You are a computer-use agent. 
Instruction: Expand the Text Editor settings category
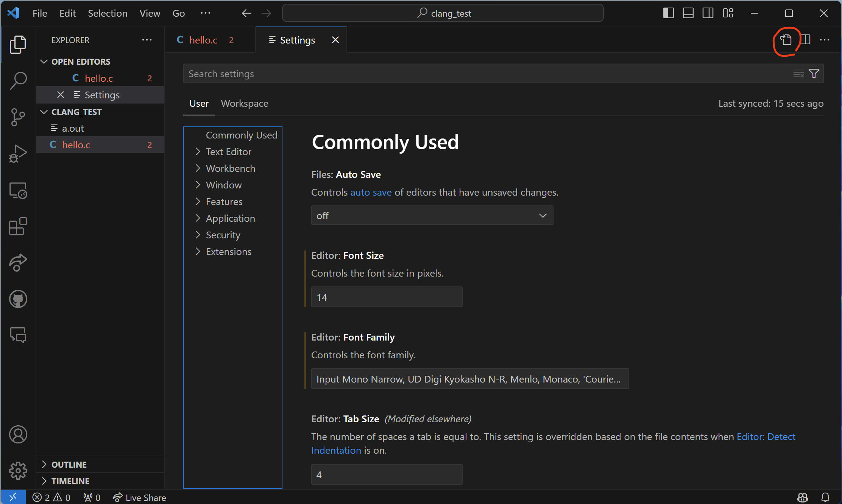tap(228, 152)
